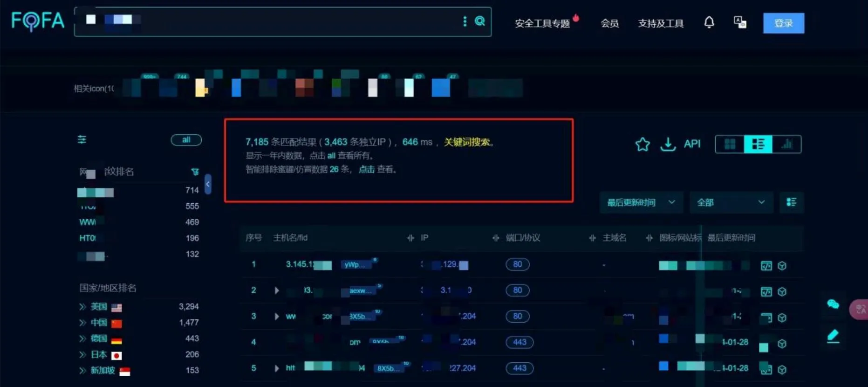Open the notifications bell
The image size is (868, 387).
click(709, 22)
